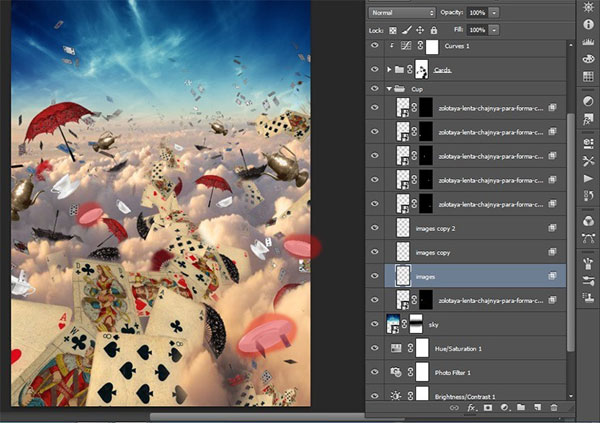Hide the Hue/Saturation 1 layer

click(375, 348)
